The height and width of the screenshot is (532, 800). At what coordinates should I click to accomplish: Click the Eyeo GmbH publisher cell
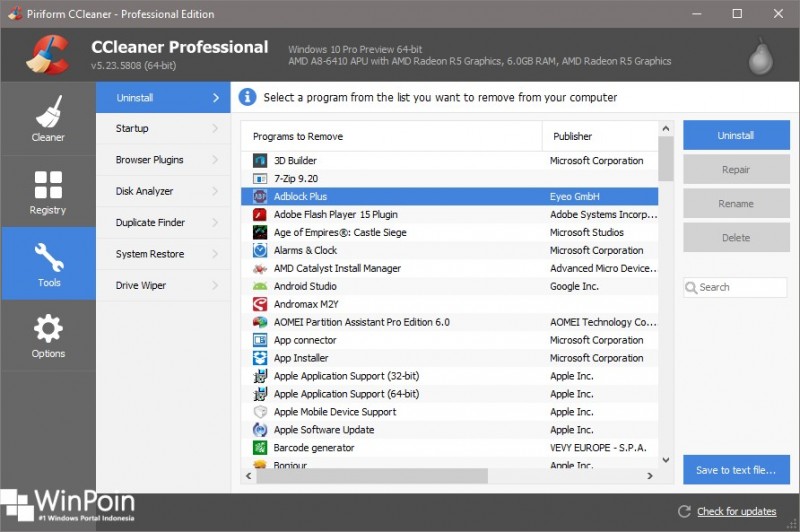(x=574, y=196)
